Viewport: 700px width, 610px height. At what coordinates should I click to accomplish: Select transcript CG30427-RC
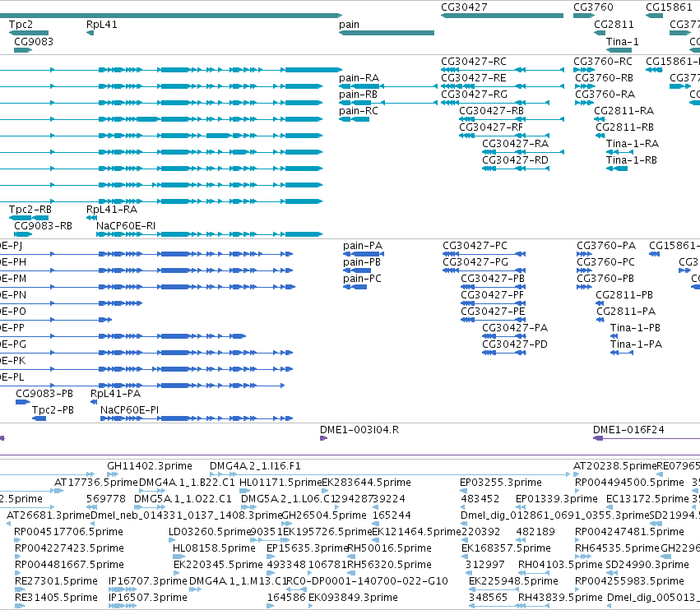click(474, 62)
